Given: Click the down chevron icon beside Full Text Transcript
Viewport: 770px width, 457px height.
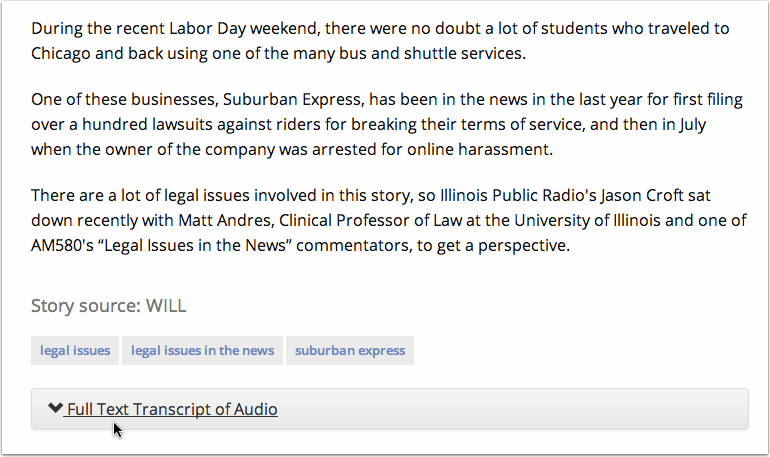Looking at the screenshot, I should [x=55, y=407].
